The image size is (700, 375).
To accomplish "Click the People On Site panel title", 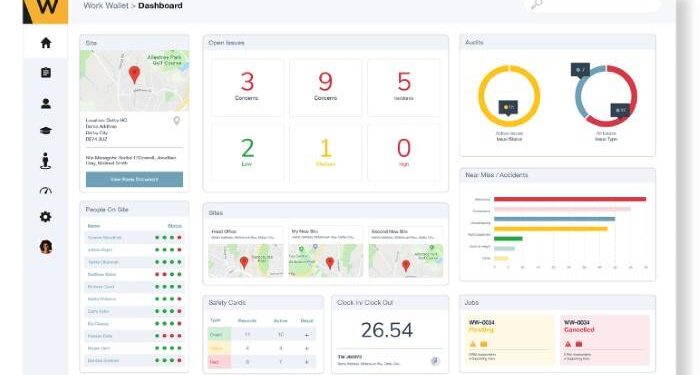I will (107, 209).
